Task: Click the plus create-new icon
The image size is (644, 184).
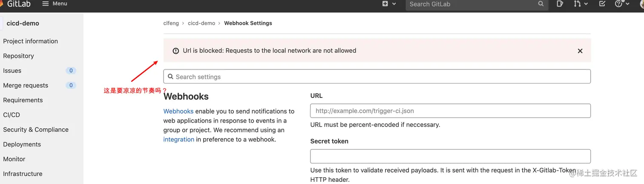Action: [385, 4]
